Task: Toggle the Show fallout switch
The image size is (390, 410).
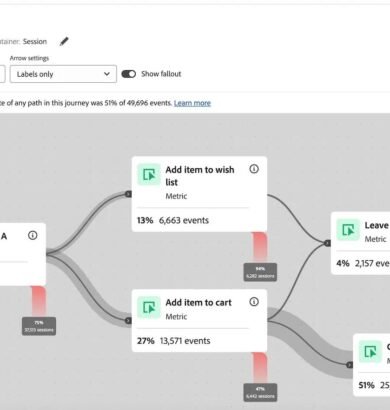Action: coord(129,74)
